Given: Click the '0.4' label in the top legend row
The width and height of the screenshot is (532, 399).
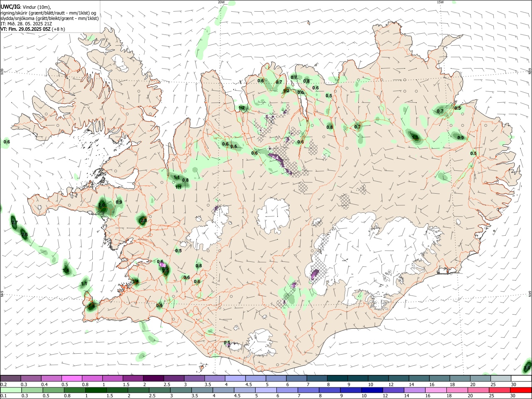Looking at the screenshot, I should 44,384.
